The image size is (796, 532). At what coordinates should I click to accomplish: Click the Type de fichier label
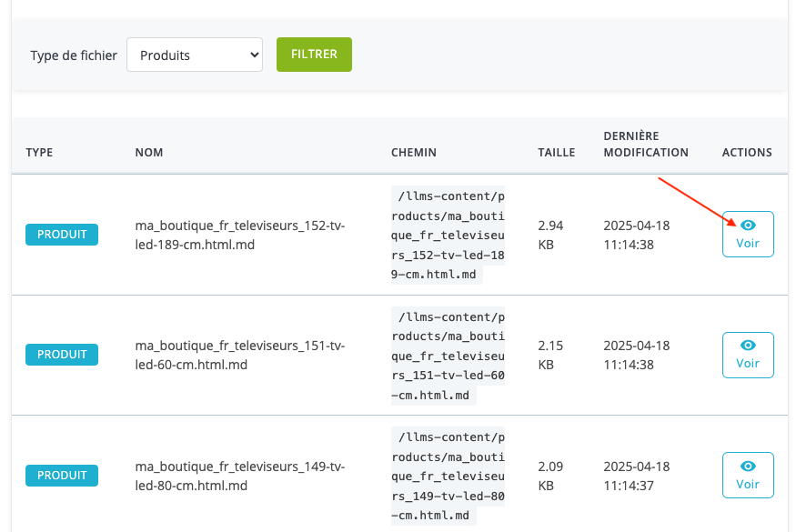[74, 55]
